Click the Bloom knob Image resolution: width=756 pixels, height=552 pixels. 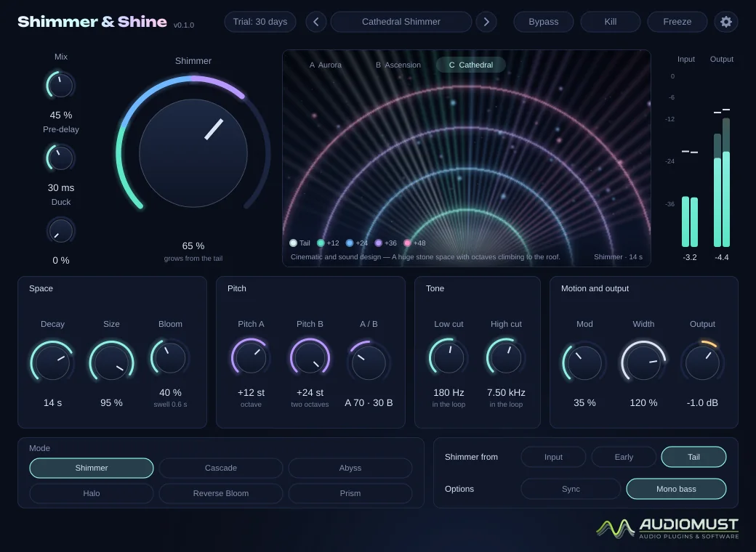(x=170, y=357)
